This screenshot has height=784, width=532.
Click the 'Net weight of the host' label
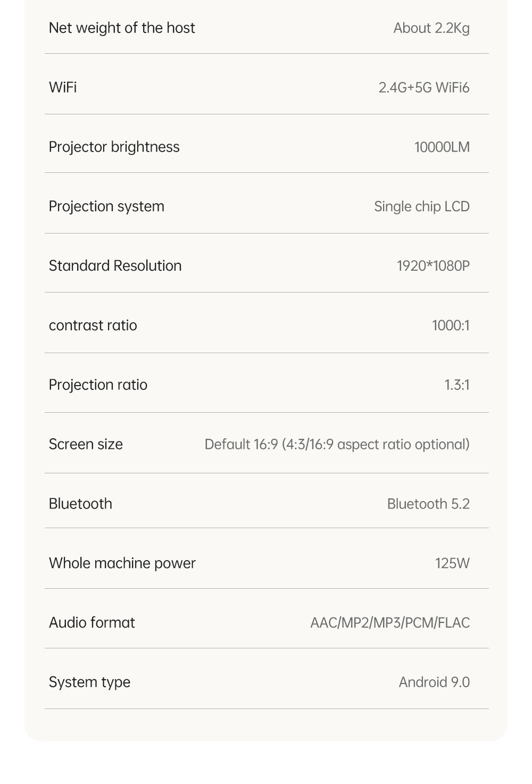click(122, 28)
